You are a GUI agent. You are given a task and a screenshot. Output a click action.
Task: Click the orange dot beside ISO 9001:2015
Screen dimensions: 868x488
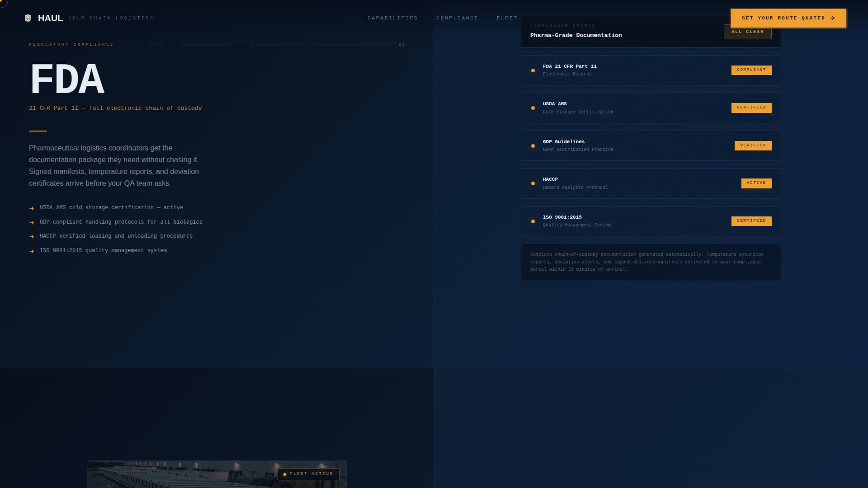click(x=533, y=221)
